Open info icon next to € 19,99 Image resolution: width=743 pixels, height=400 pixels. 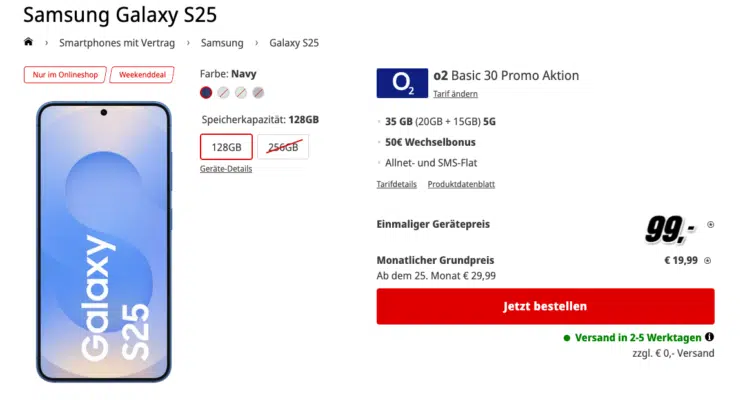[707, 261]
